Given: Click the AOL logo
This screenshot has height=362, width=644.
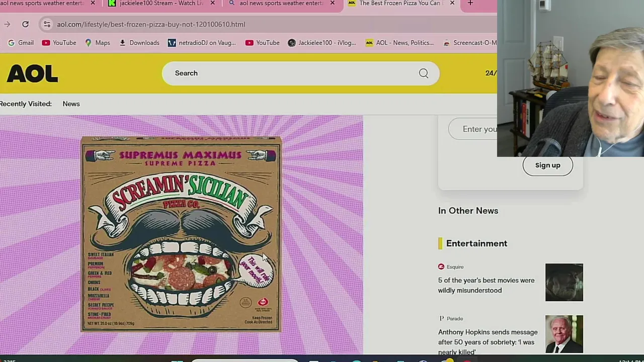Looking at the screenshot, I should click(32, 74).
